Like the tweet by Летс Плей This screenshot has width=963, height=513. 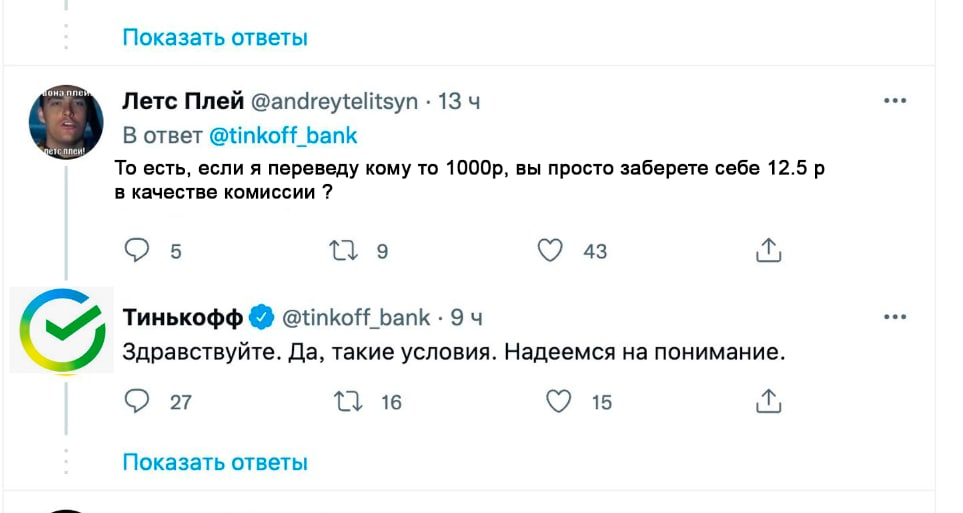coord(550,250)
